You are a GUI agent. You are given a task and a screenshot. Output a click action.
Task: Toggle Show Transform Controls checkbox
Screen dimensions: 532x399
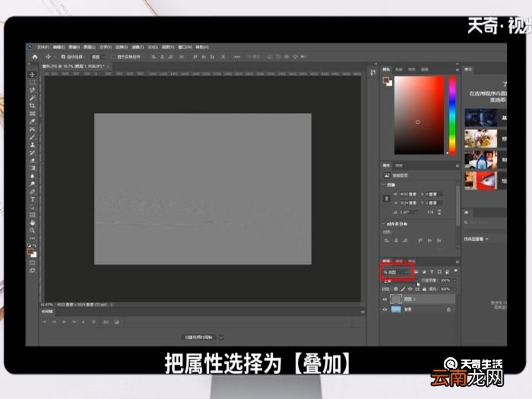114,57
